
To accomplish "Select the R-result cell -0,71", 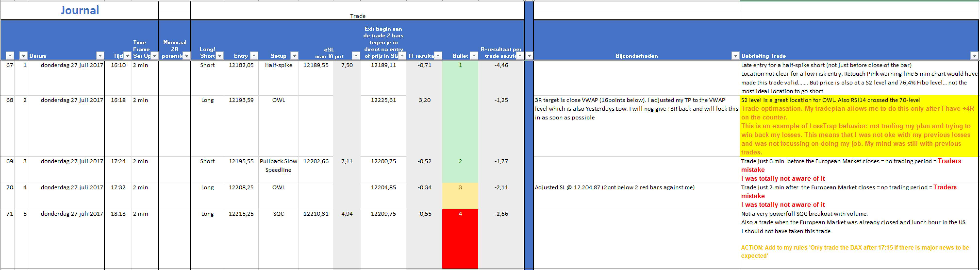I will (x=424, y=78).
